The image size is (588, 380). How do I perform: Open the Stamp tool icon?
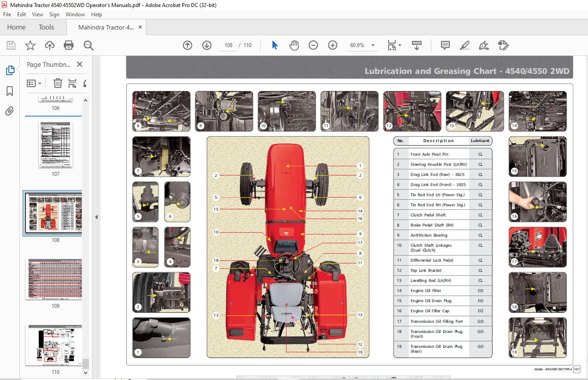coord(503,45)
